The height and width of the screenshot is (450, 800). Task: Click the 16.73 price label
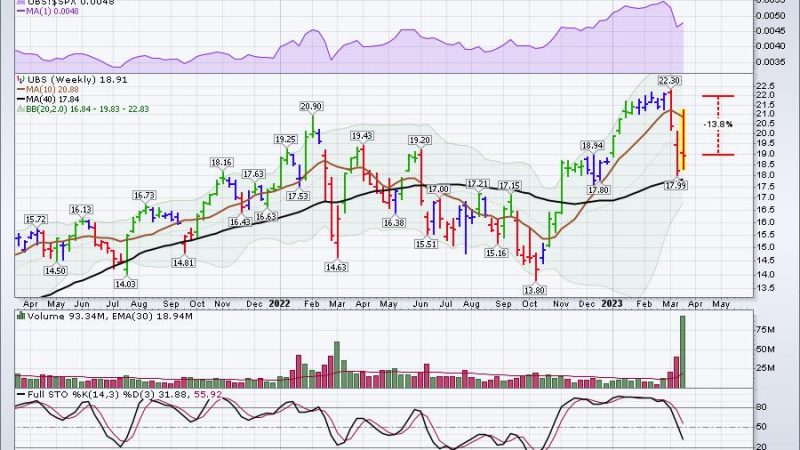[x=144, y=195]
